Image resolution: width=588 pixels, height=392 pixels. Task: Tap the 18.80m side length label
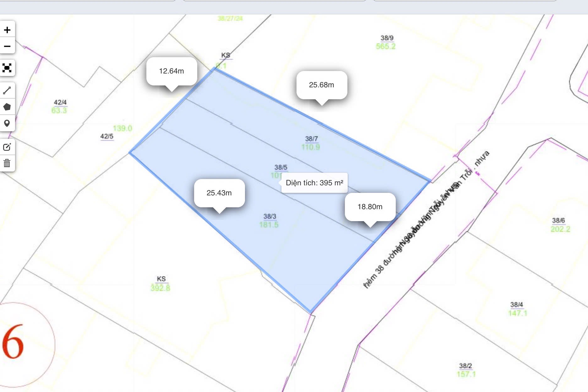click(370, 207)
